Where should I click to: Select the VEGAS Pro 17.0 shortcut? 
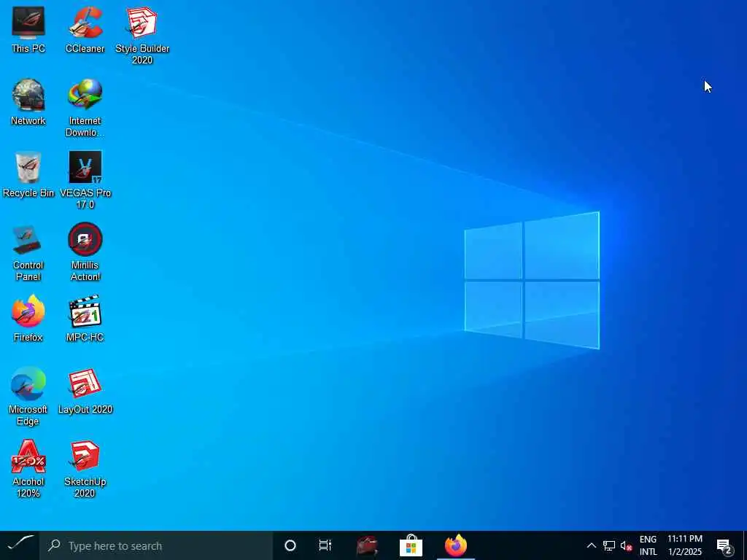[x=85, y=180]
